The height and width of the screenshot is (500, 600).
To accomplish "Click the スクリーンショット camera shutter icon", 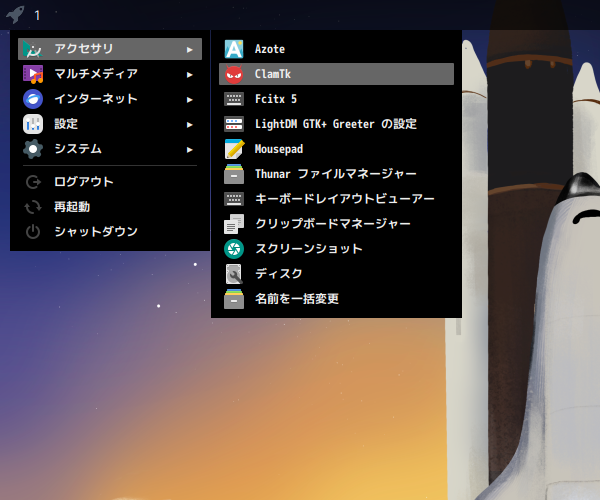I will (x=234, y=249).
